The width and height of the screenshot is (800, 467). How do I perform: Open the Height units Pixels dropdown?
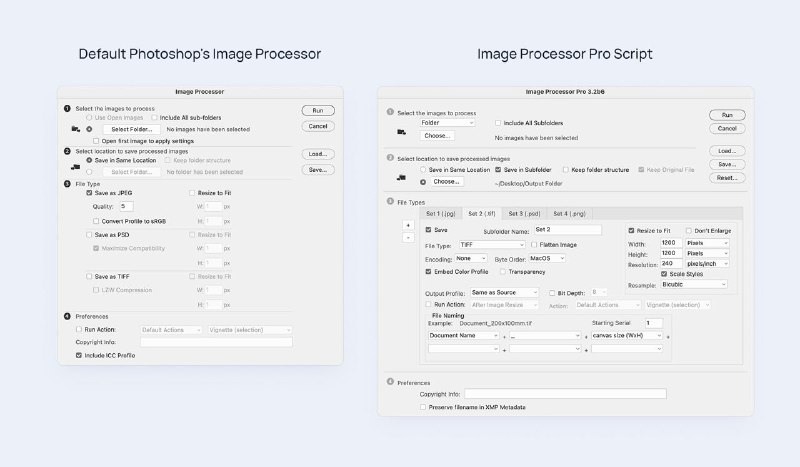[x=707, y=253]
